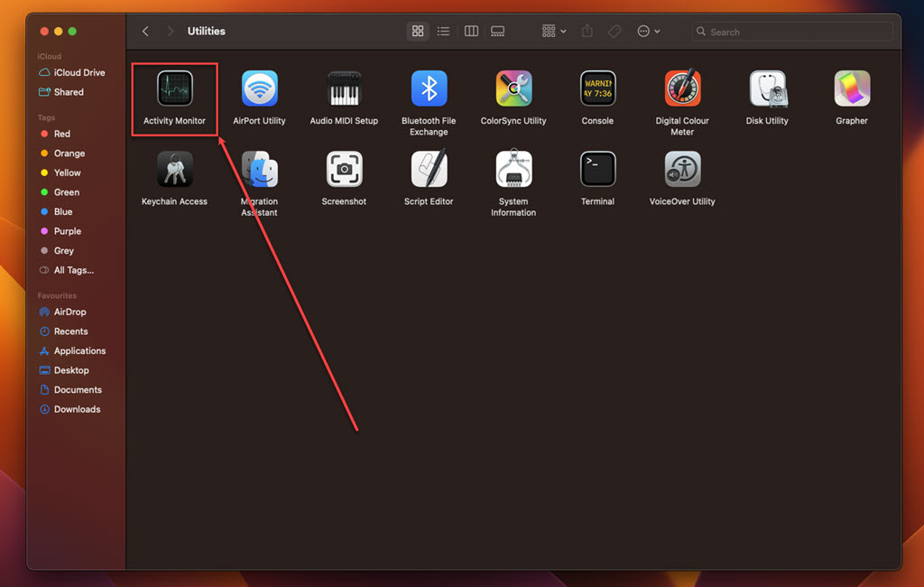Open AirDrop from Favourites
This screenshot has height=587, width=924.
[62, 312]
